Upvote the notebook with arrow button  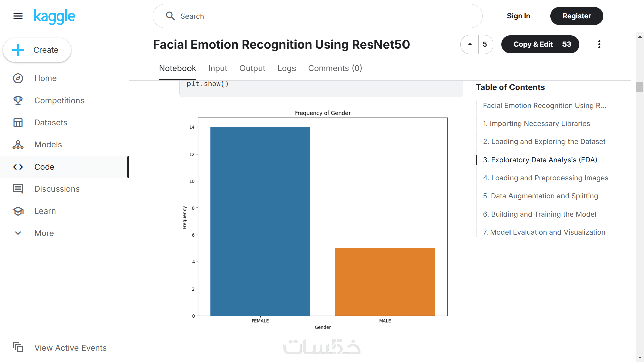(x=470, y=44)
